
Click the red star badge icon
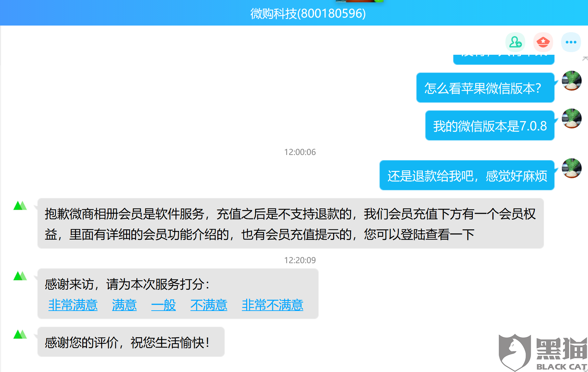click(543, 42)
